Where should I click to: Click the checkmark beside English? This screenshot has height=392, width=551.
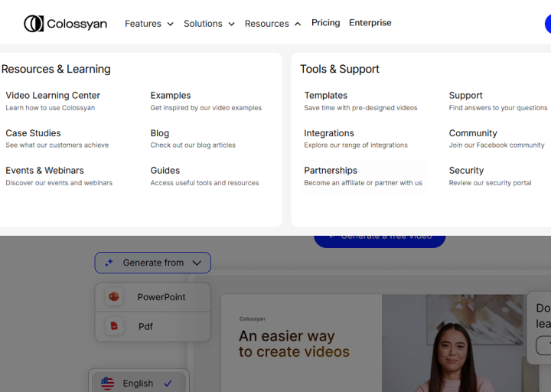coord(168,383)
